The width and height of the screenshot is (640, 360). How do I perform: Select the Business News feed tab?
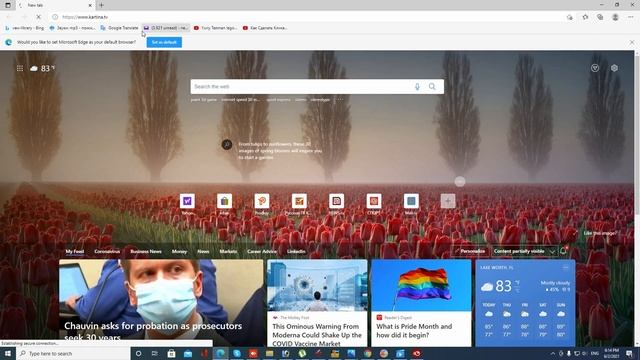(x=146, y=251)
